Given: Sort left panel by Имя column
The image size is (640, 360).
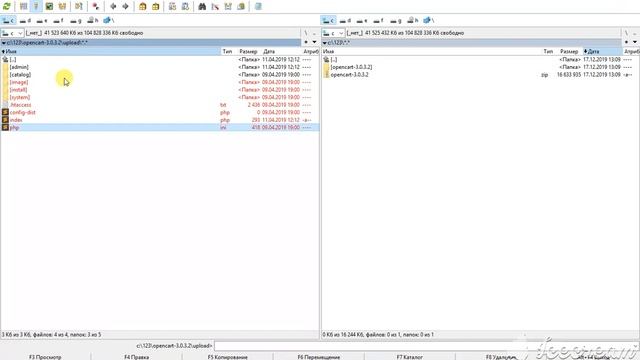Looking at the screenshot, I should click(x=110, y=51).
